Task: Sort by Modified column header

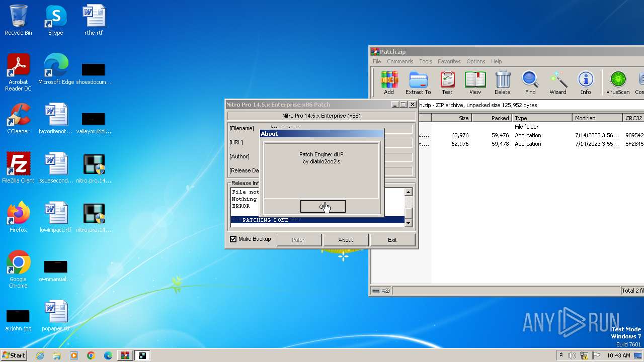Action: point(598,118)
